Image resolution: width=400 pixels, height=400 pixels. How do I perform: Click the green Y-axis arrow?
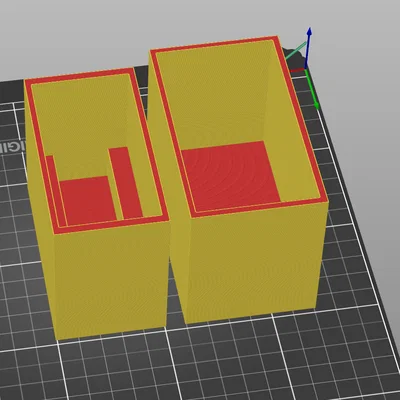point(312,89)
